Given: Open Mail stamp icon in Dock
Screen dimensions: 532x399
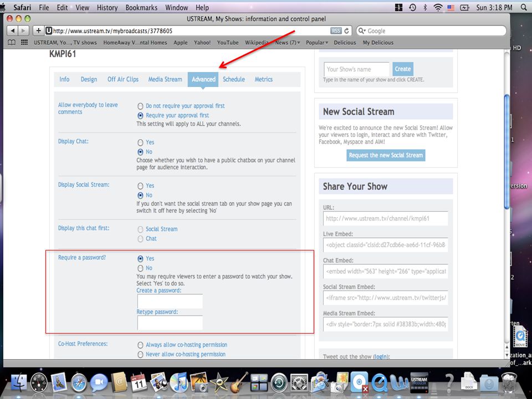Looking at the screenshot, I should 59,382.
